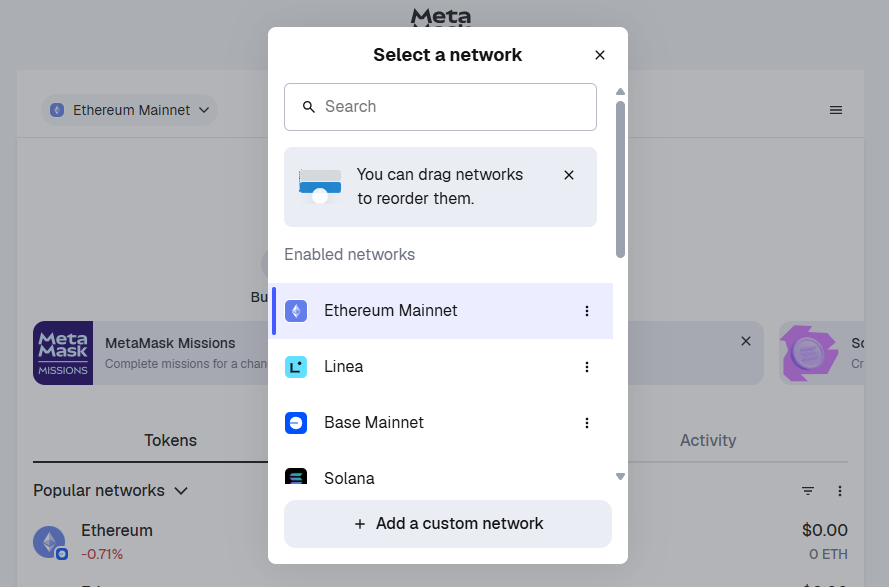Expand the Popular networks dropdown
Image resolution: width=889 pixels, height=587 pixels.
point(111,490)
